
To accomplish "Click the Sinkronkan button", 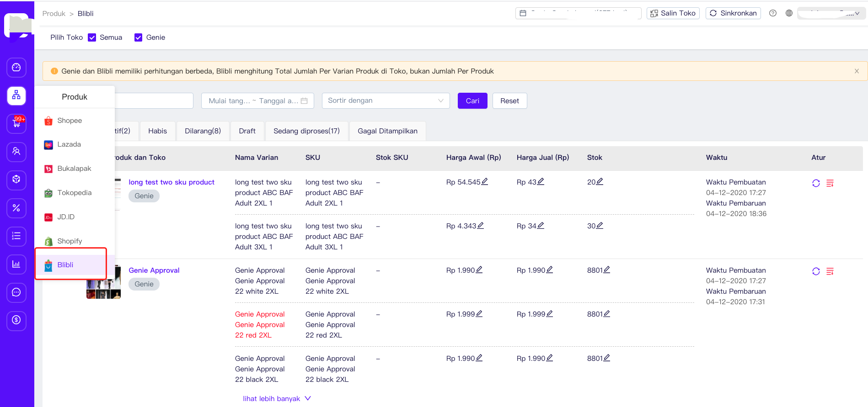I will [x=733, y=13].
